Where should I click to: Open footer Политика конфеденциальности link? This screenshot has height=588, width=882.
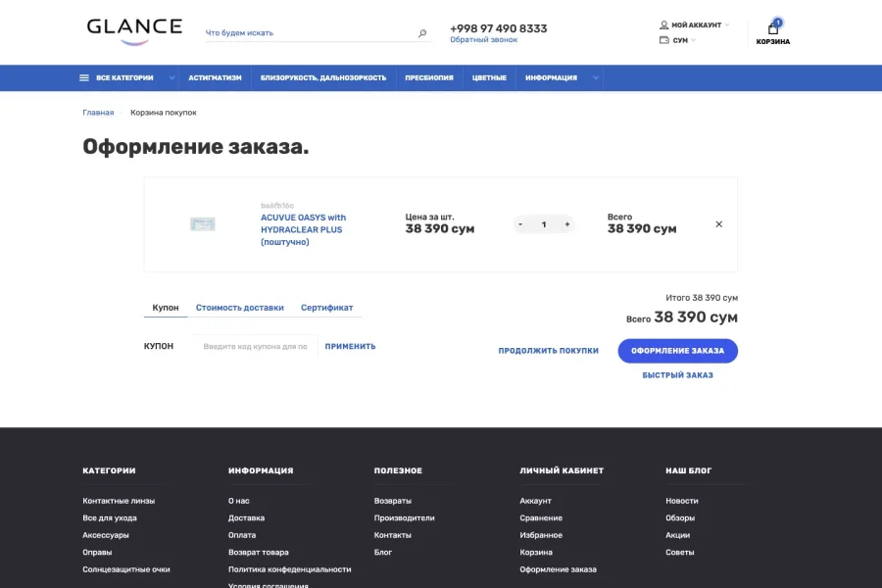(x=290, y=569)
